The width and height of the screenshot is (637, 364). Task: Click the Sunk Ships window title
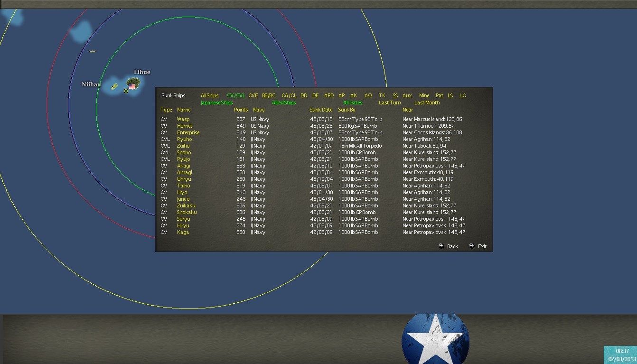click(x=173, y=95)
